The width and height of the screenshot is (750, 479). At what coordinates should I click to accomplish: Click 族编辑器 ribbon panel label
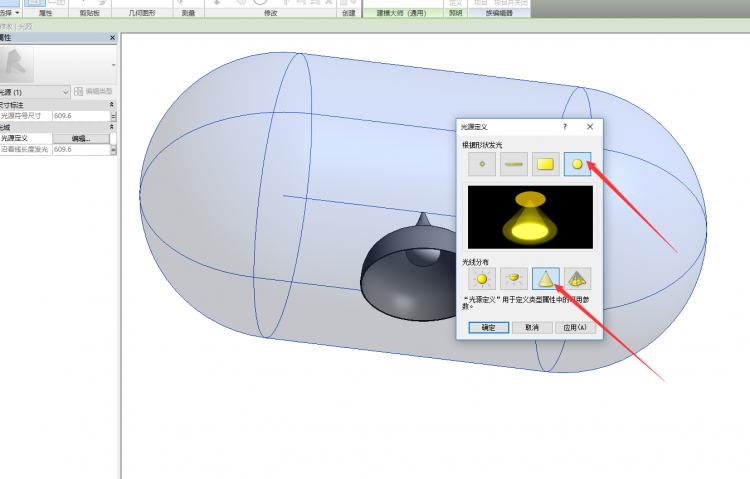pos(499,13)
